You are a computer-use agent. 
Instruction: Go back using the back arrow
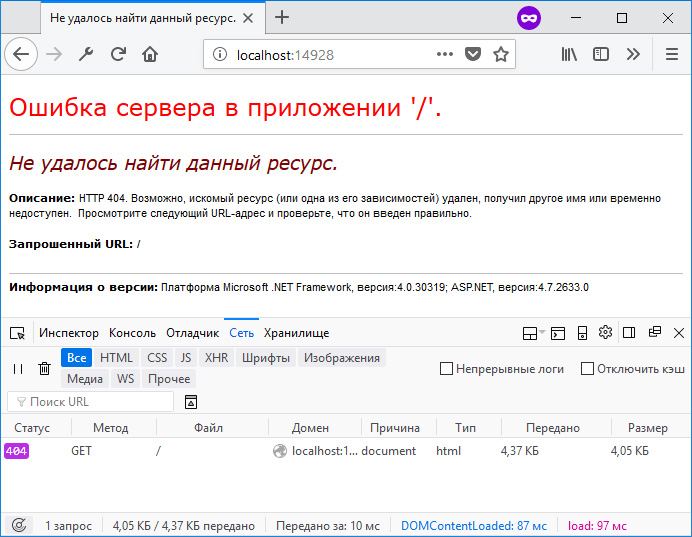point(21,54)
